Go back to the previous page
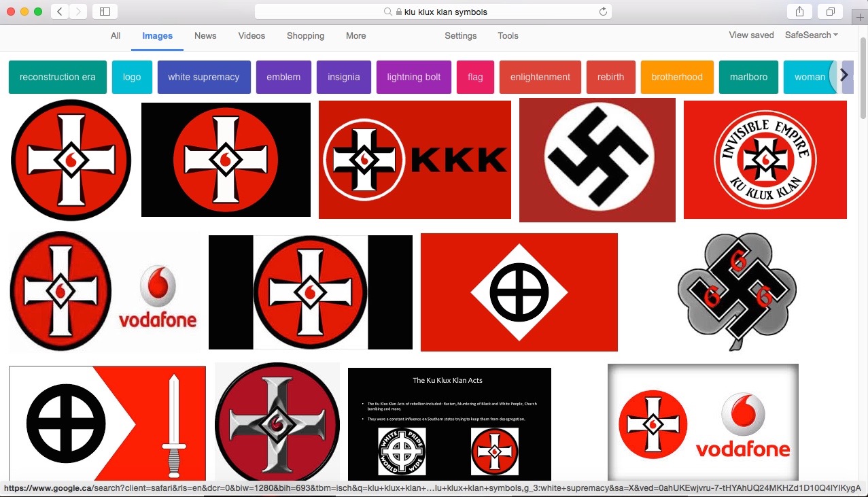Viewport: 868px width, 497px height. 60,12
